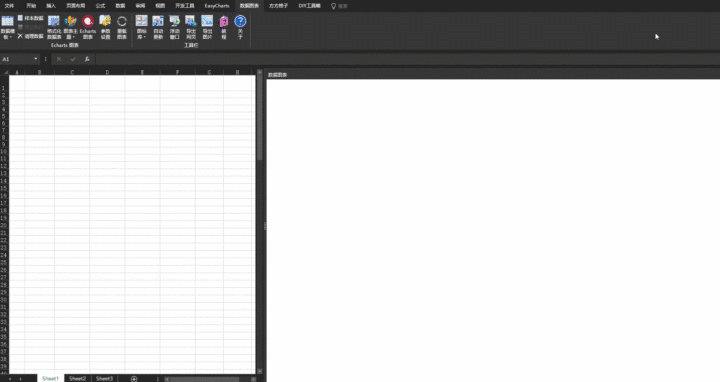Open the Name Box dropdown arrow
Screen dimensions: 720x382
coord(35,59)
